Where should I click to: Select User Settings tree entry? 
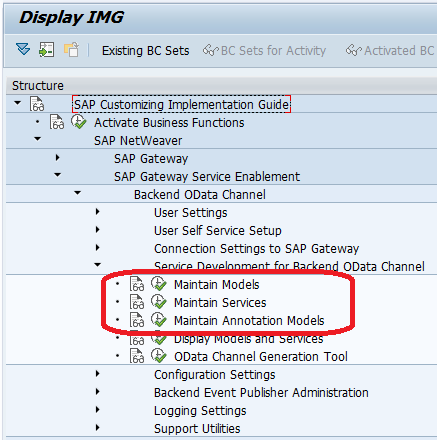(191, 213)
